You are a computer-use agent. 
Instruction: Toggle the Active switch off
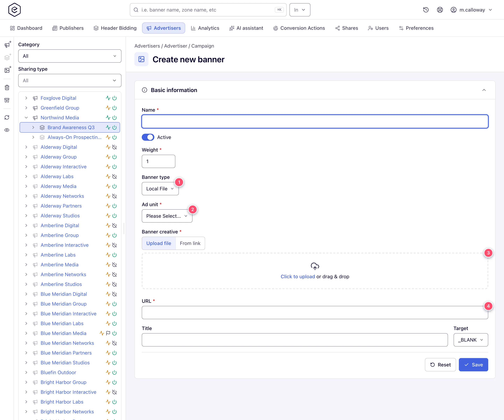pyautogui.click(x=148, y=137)
